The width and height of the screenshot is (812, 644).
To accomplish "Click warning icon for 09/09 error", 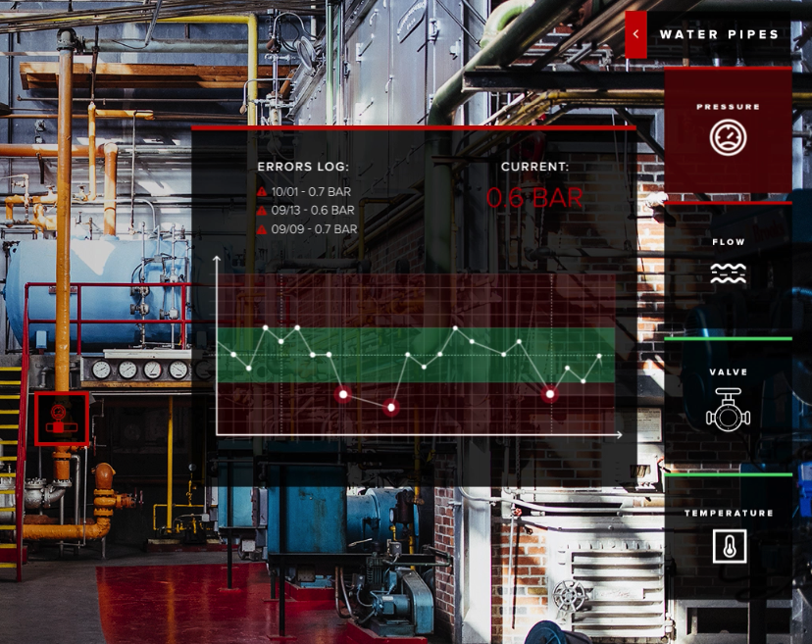I will click(x=262, y=228).
